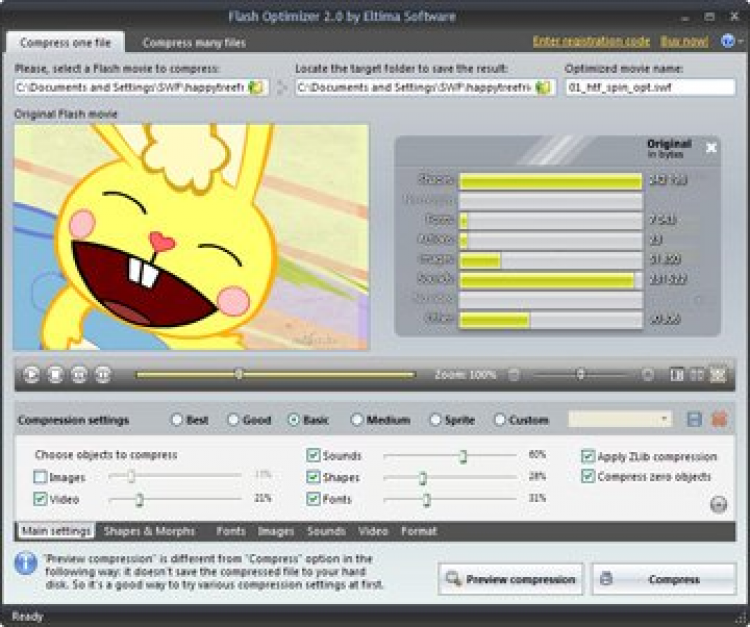Uncheck the Sounds checkbox
The image size is (750, 627).
tap(314, 456)
